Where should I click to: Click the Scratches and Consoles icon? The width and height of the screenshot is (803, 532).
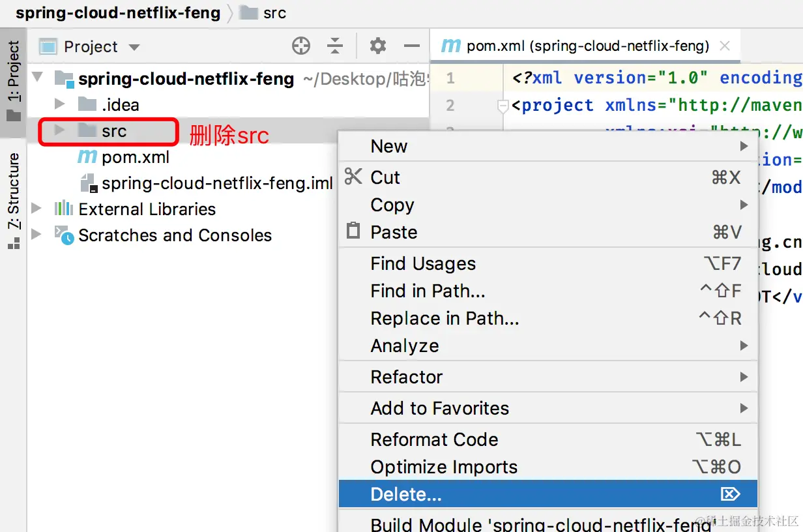[64, 235]
